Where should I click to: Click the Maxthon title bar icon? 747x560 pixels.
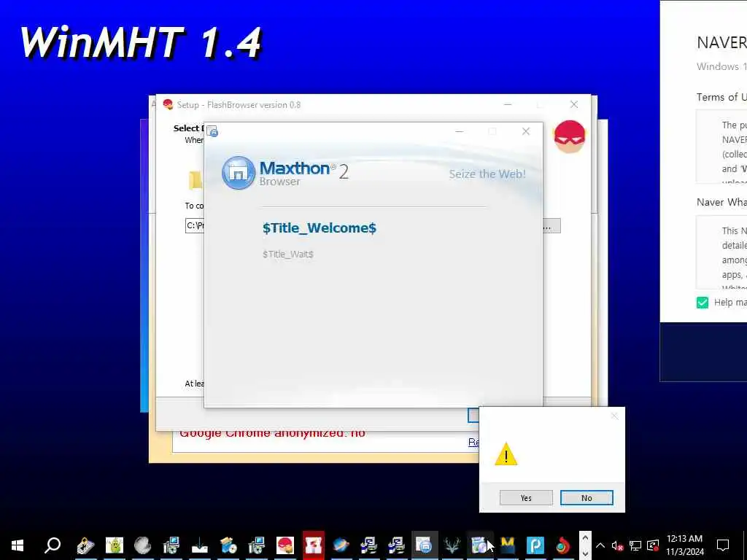tap(212, 131)
